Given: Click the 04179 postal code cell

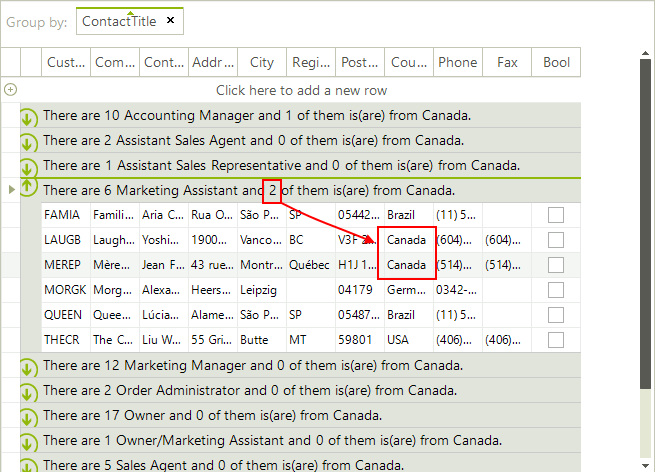Looking at the screenshot, I should pos(360,290).
